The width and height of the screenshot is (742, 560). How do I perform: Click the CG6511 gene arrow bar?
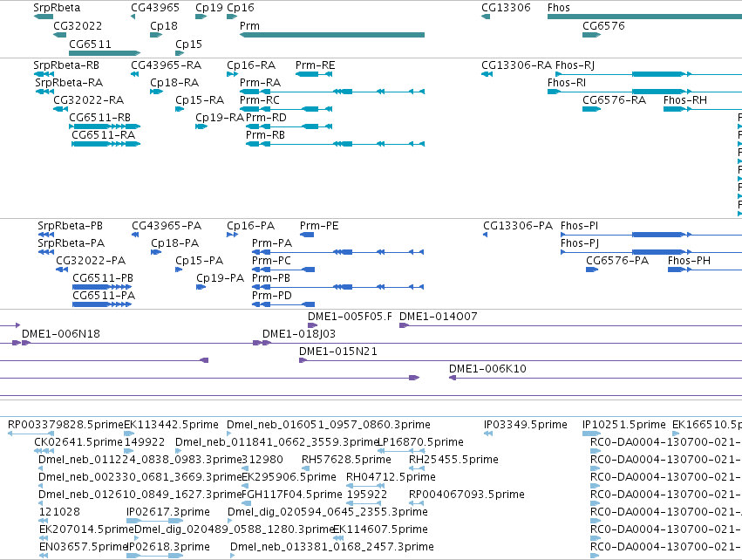(105, 53)
